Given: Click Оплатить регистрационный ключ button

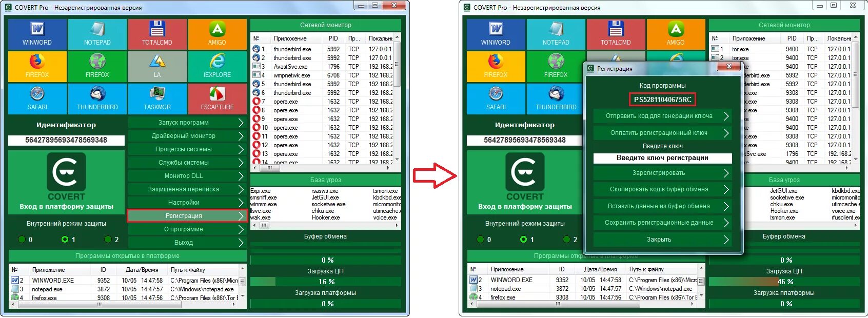Looking at the screenshot, I should click(x=662, y=133).
